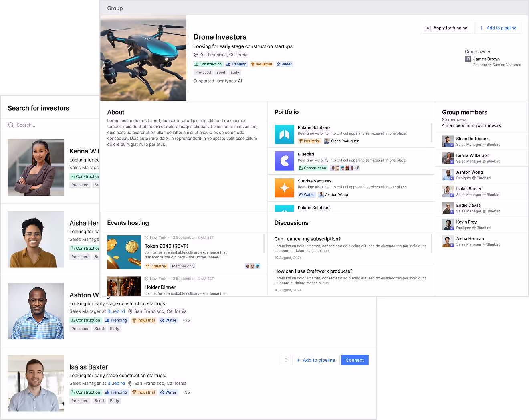Click the Construction tag under Bluebird
The image size is (529, 420).
click(313, 168)
